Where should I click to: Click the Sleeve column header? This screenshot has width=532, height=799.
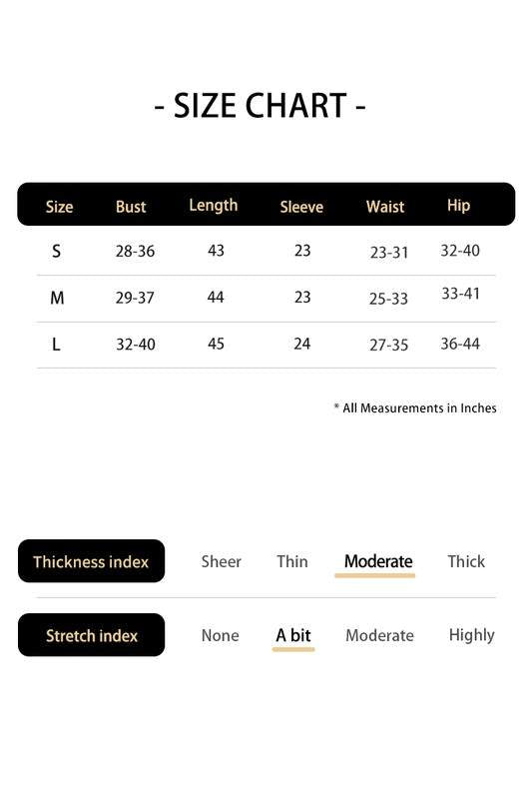(x=301, y=207)
